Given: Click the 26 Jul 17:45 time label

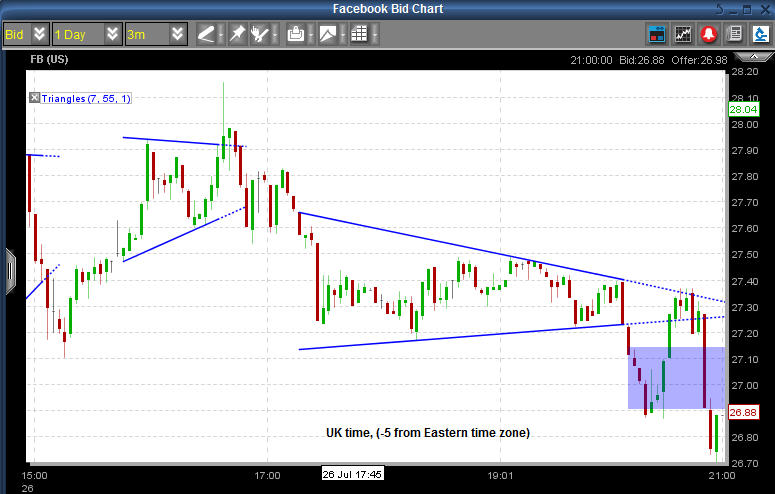Looking at the screenshot, I should 352,474.
